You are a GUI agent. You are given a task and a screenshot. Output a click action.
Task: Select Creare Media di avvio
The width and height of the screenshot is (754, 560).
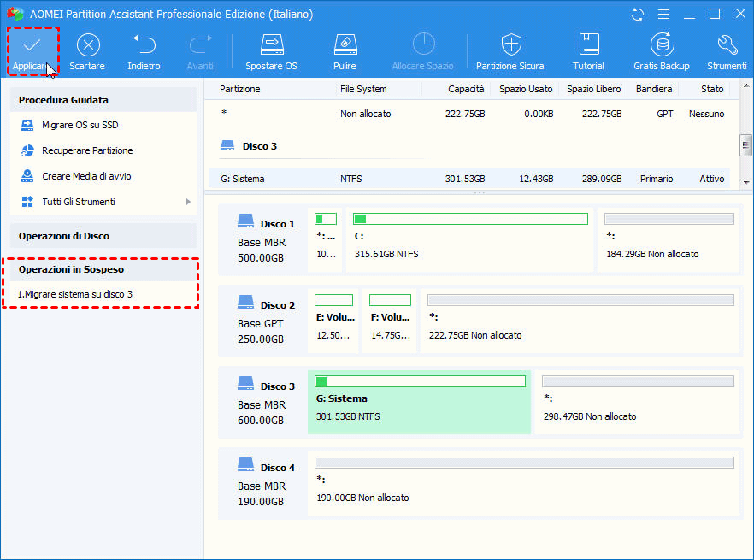click(x=86, y=176)
